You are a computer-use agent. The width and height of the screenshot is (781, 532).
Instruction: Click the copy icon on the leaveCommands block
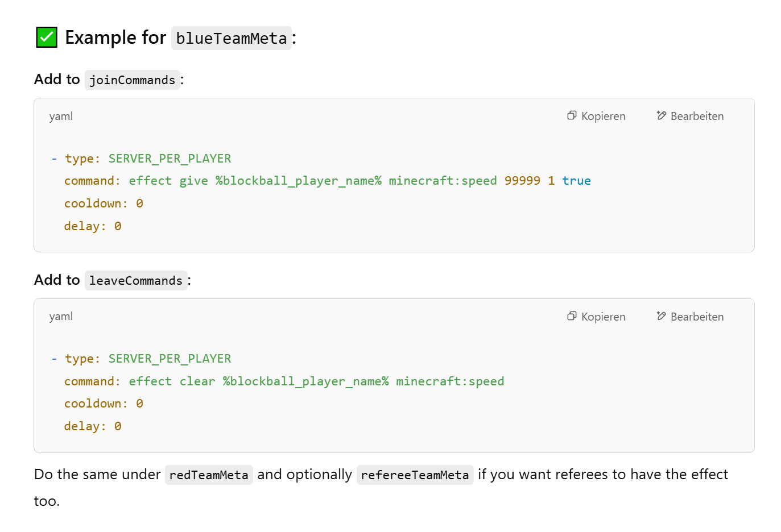pos(571,316)
